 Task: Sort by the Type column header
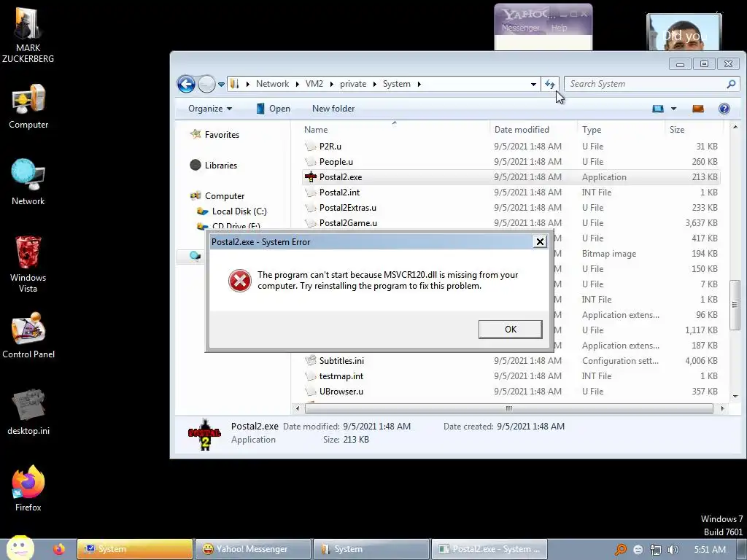point(620,130)
